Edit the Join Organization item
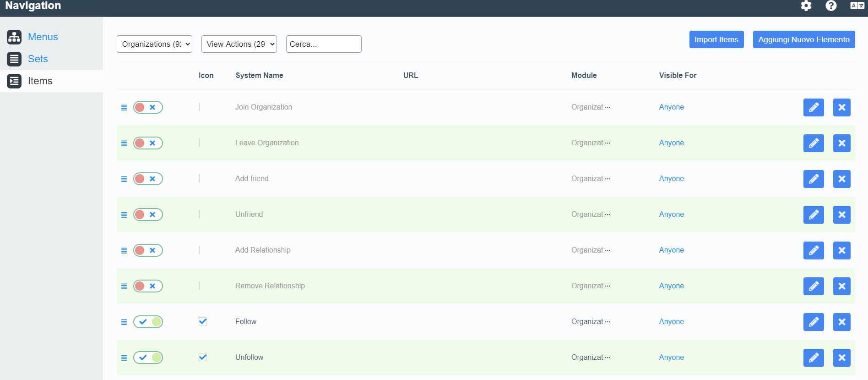 814,107
